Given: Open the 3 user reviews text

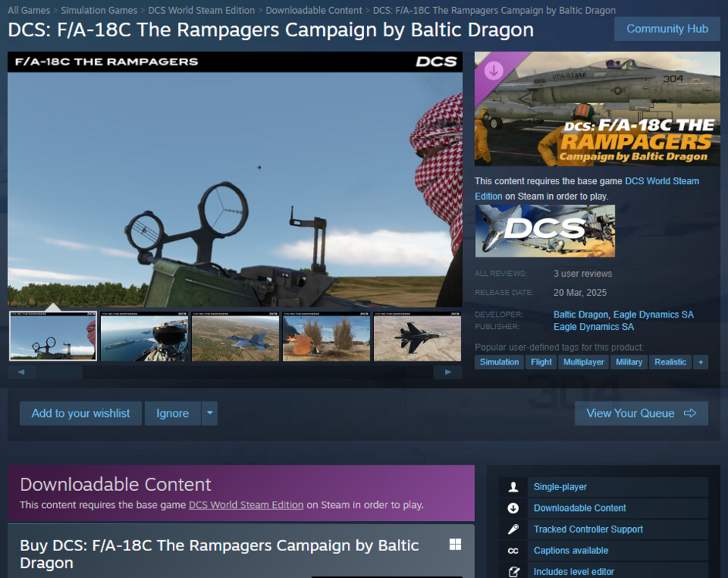Looking at the screenshot, I should [x=582, y=274].
